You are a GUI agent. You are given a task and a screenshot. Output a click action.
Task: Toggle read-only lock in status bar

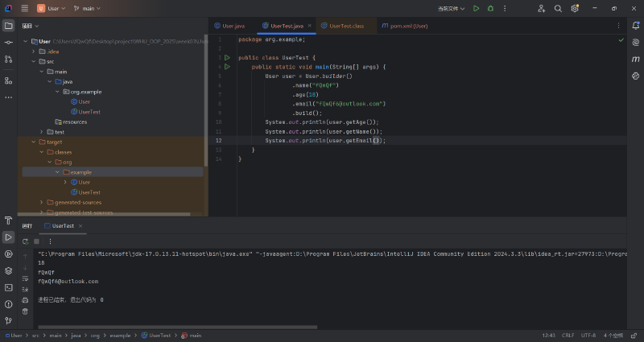634,336
